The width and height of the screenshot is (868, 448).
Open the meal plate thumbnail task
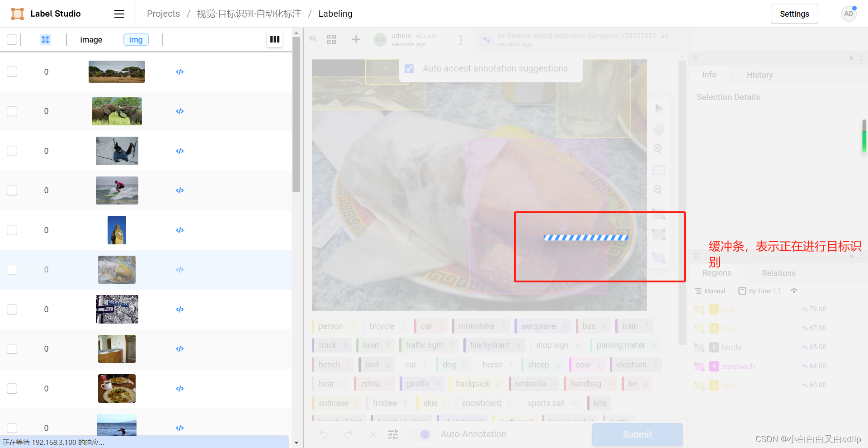117,388
